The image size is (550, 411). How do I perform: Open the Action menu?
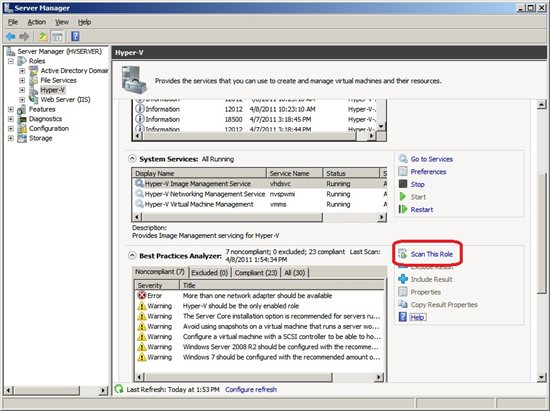point(36,22)
